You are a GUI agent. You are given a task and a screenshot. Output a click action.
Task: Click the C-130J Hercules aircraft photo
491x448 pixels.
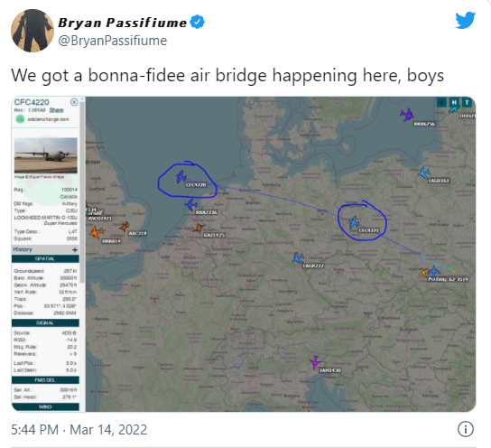[x=46, y=155]
